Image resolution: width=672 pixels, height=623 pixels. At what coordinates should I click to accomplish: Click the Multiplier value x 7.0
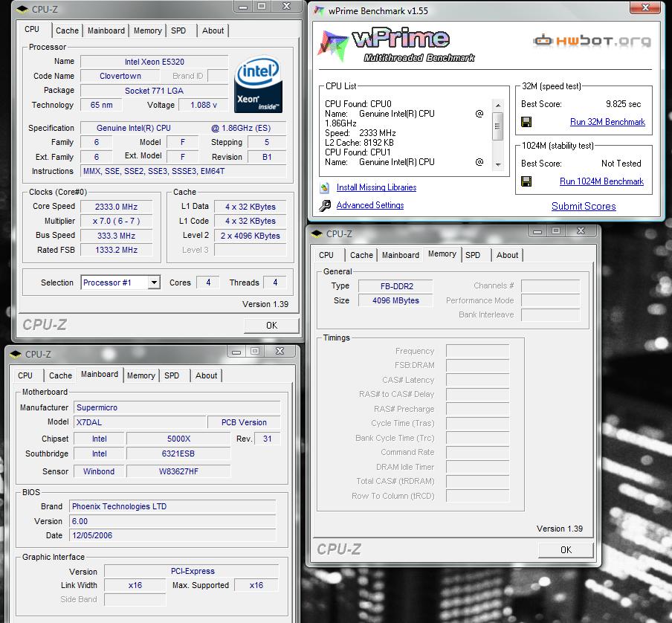(116, 221)
